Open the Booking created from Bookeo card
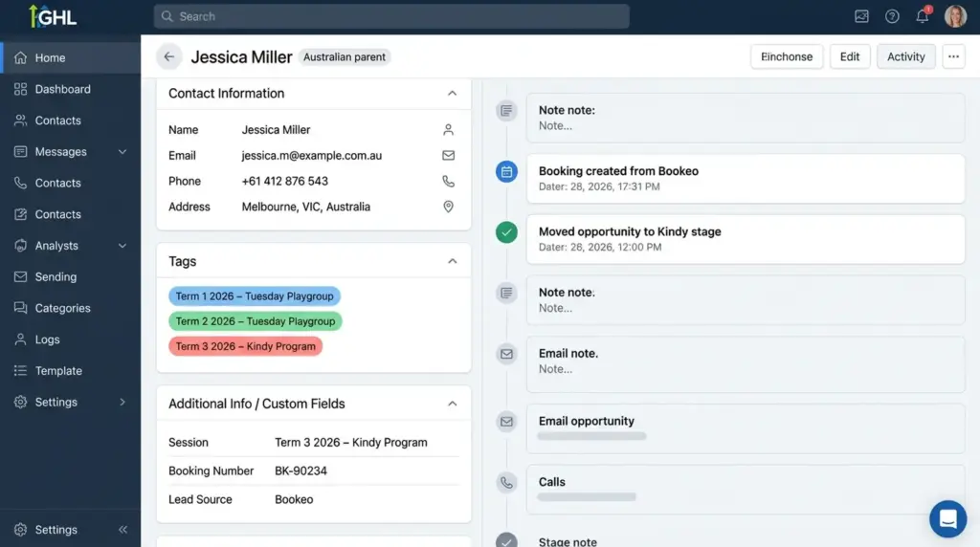This screenshot has height=547, width=980. pyautogui.click(x=745, y=179)
